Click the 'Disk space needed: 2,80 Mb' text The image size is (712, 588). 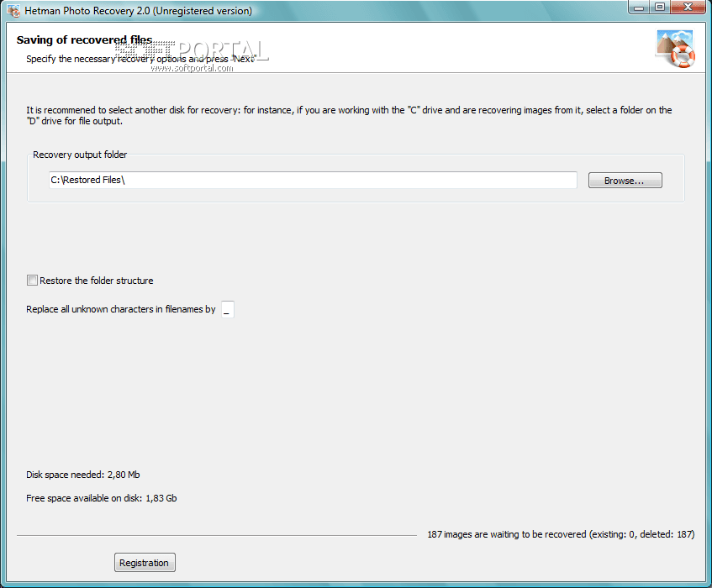[83, 475]
